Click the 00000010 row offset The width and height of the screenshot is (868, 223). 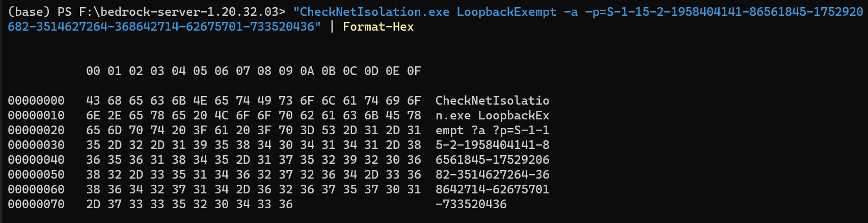click(x=36, y=115)
